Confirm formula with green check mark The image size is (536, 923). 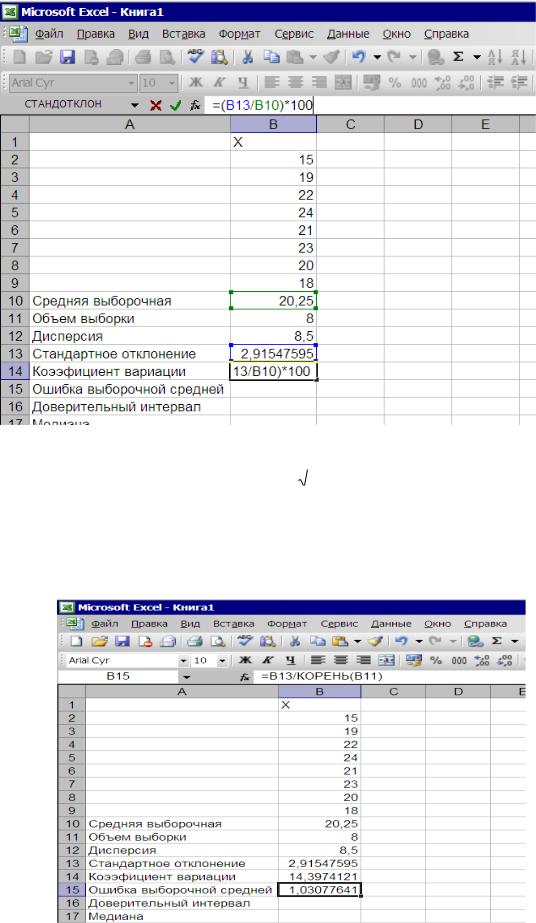[x=175, y=105]
